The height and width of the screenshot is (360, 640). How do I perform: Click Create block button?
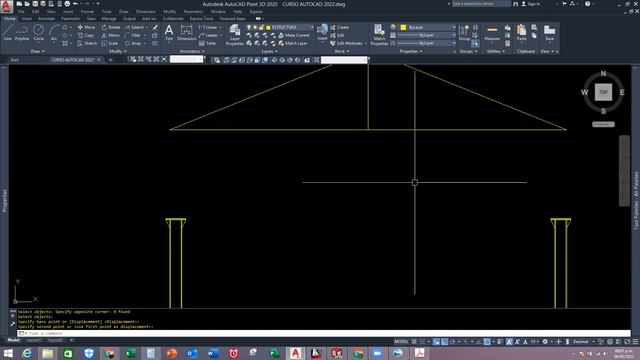[340, 27]
